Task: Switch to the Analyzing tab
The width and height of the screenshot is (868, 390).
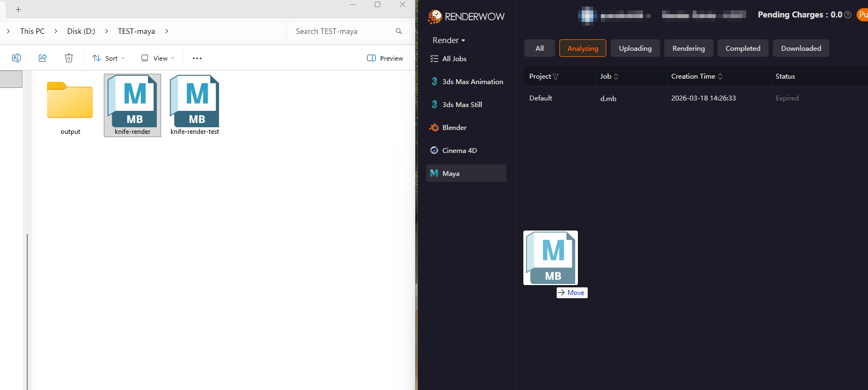Action: [x=583, y=48]
